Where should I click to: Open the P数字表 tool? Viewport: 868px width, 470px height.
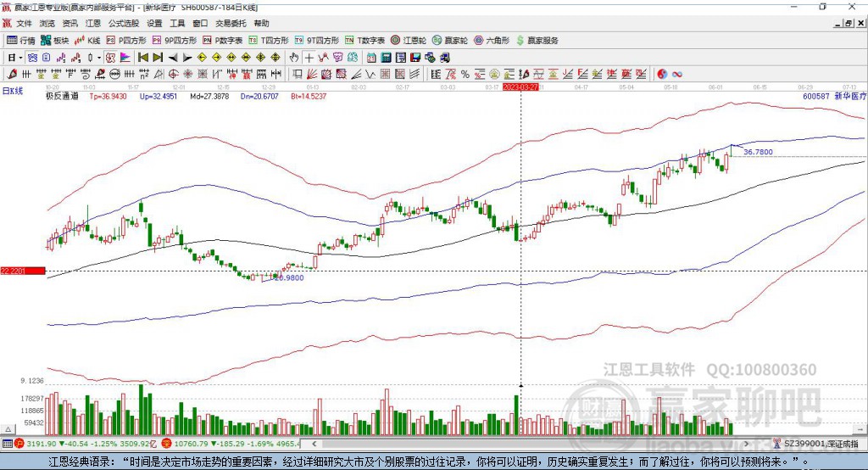223,41
